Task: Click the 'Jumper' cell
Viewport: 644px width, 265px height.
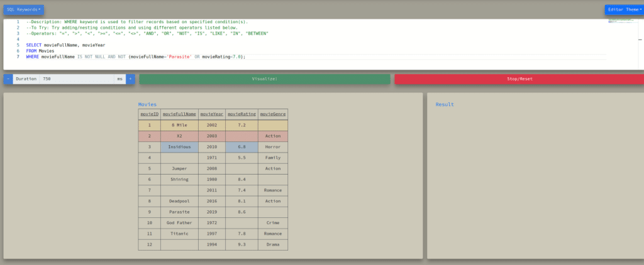Action: coord(179,168)
